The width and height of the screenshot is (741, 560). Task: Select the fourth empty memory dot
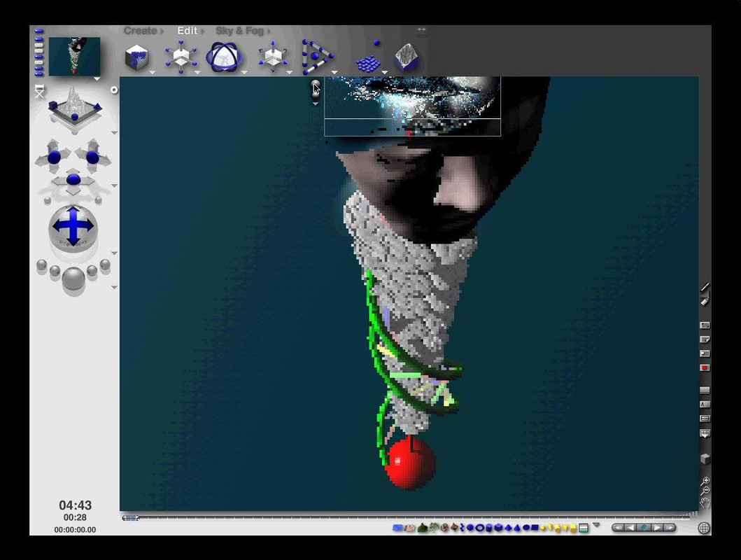pyautogui.click(x=39, y=51)
